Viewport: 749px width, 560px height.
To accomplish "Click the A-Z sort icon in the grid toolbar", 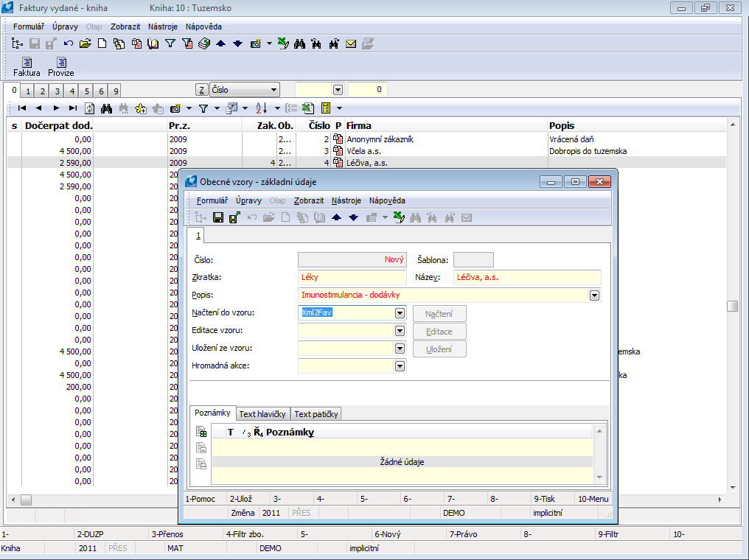I will tap(260, 108).
